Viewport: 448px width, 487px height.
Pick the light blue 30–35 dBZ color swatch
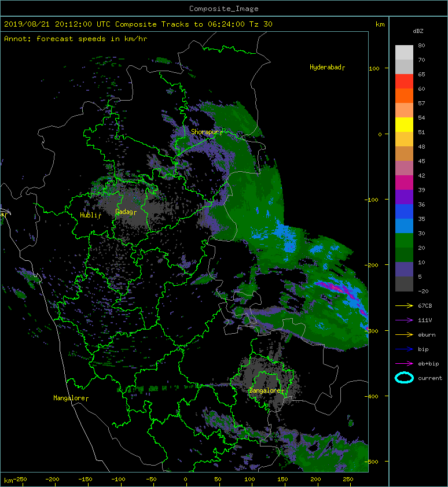coord(404,226)
